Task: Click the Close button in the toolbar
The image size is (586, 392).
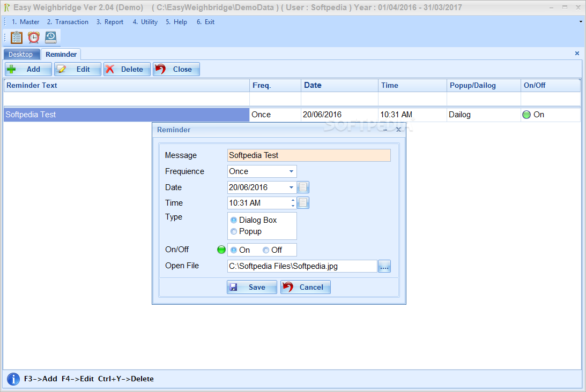Action: [x=176, y=69]
